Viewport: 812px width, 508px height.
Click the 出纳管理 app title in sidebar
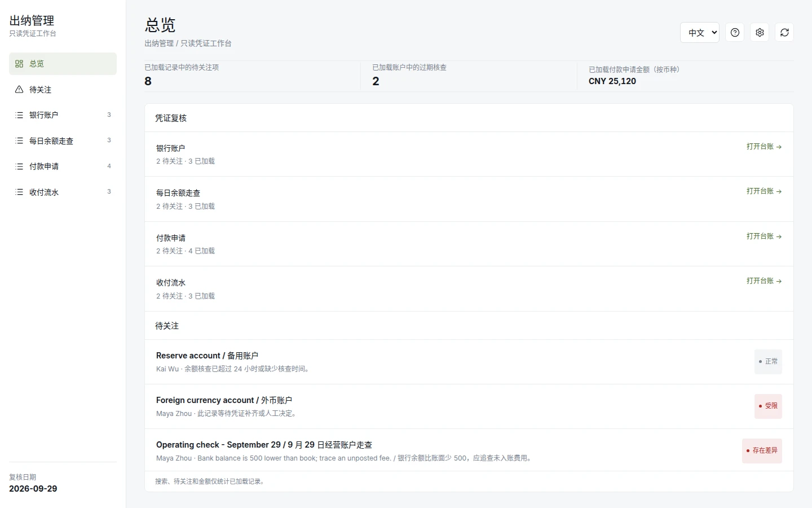[32, 21]
